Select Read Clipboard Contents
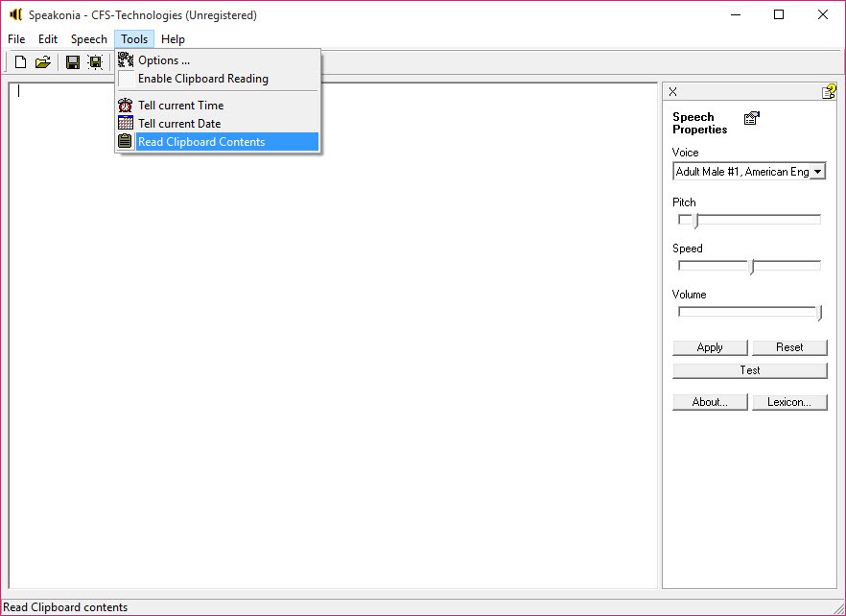Image resolution: width=846 pixels, height=616 pixels. click(218, 142)
